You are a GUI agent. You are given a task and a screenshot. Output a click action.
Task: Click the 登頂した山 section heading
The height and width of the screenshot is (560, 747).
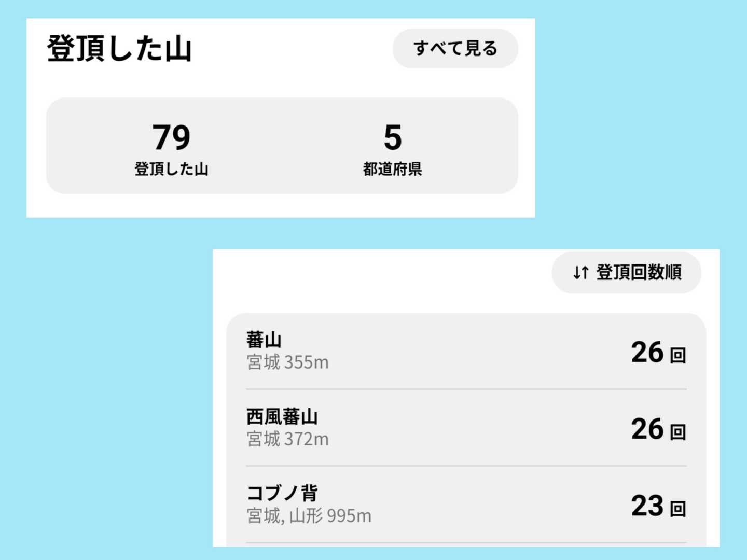(x=119, y=49)
